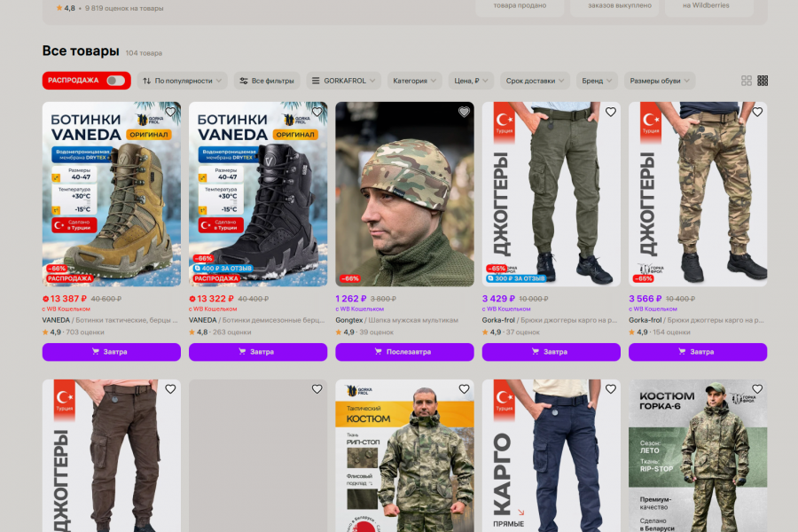The image size is (798, 532).
Task: Expand the Категория dropdown
Action: [x=414, y=81]
